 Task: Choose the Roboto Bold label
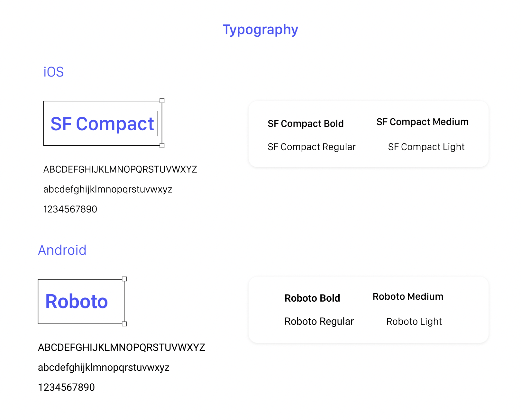tap(312, 298)
